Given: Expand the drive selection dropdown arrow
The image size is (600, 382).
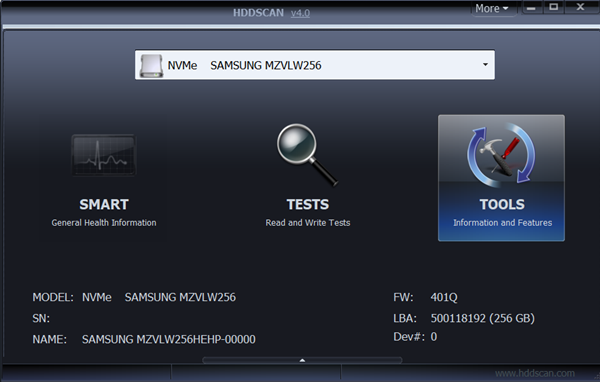Looking at the screenshot, I should [485, 65].
